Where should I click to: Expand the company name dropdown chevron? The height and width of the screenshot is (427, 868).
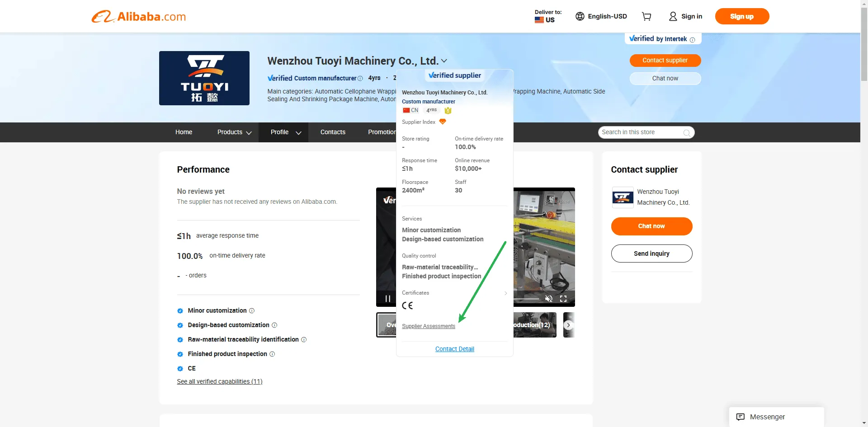pyautogui.click(x=444, y=61)
